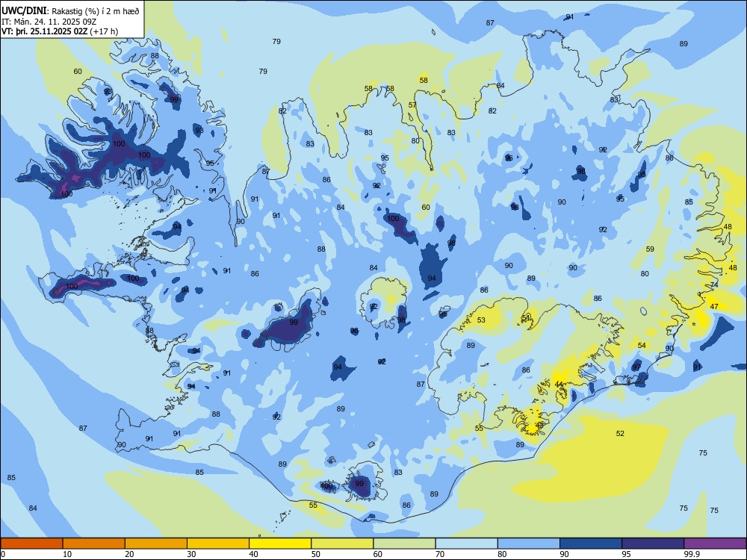Select the golden 30–40 legend swatch
747x560 pixels.
(x=218, y=544)
